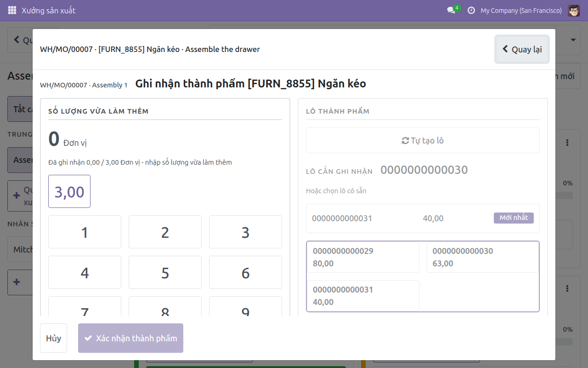Tap keypad digit 2

tap(165, 232)
